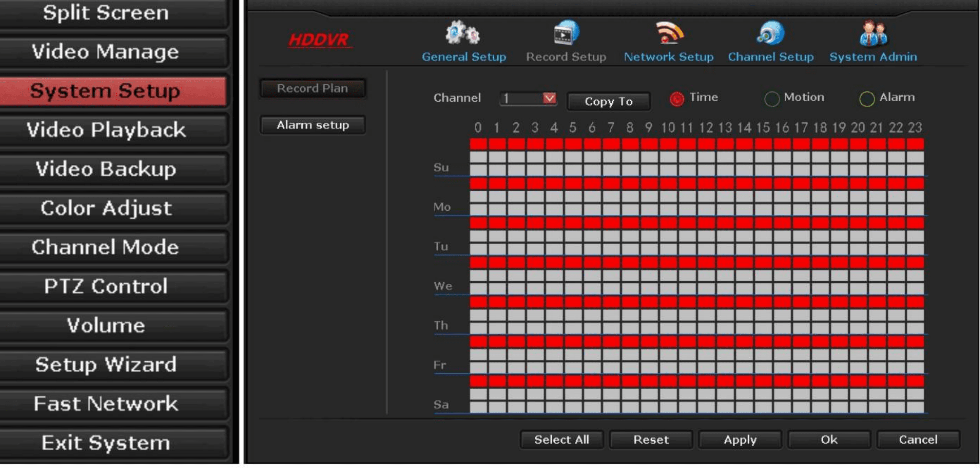This screenshot has height=468, width=980.
Task: Click the Fr row label
Action: click(440, 365)
